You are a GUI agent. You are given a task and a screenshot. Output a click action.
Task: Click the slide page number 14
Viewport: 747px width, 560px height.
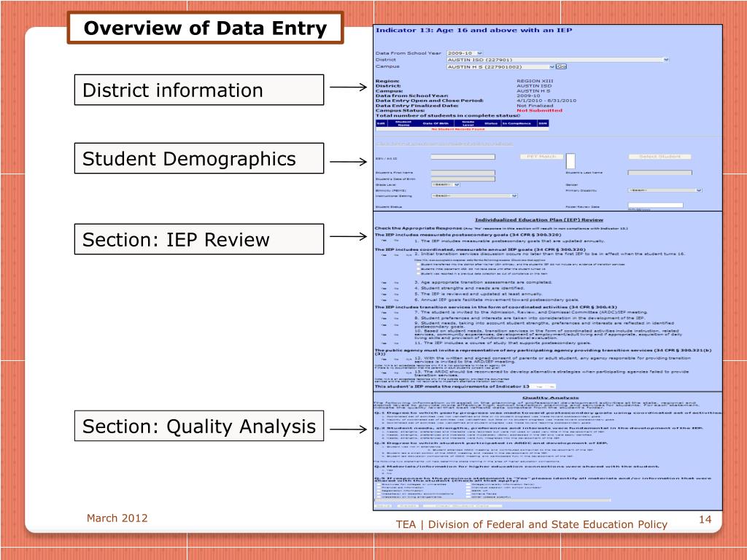click(x=705, y=519)
